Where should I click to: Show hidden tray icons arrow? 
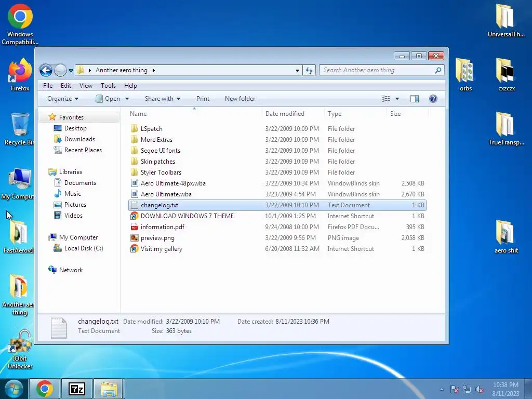442,389
